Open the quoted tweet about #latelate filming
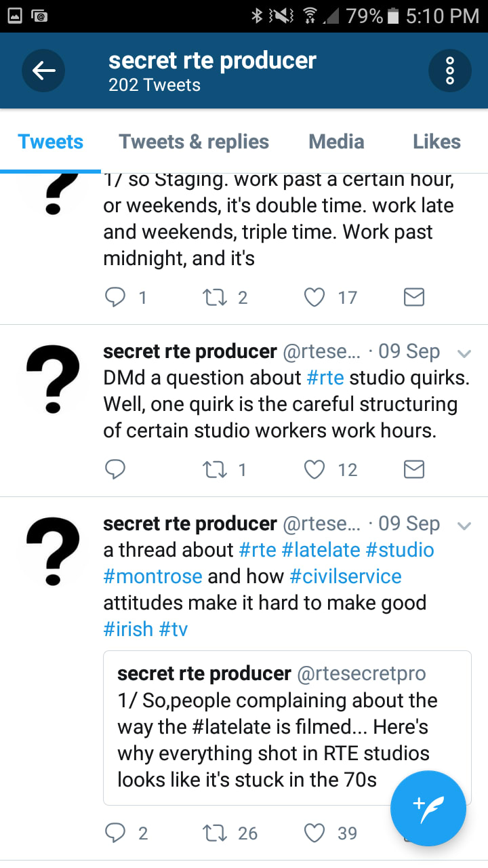This screenshot has height=868, width=488. click(x=287, y=728)
